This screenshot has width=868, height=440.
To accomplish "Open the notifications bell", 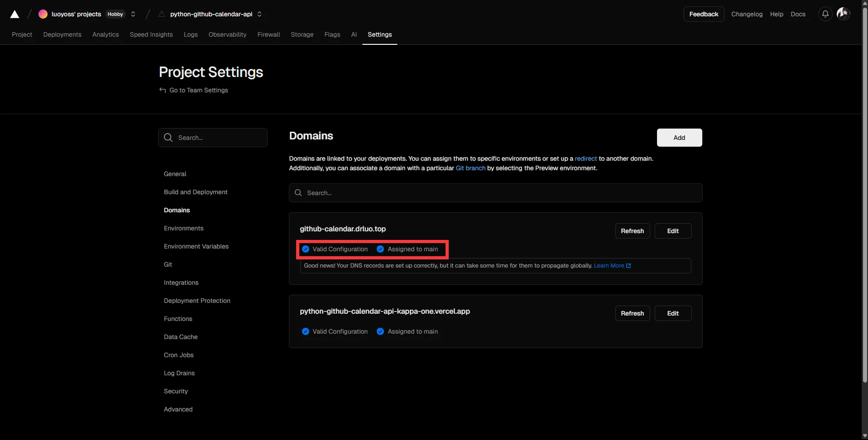I will tap(825, 14).
